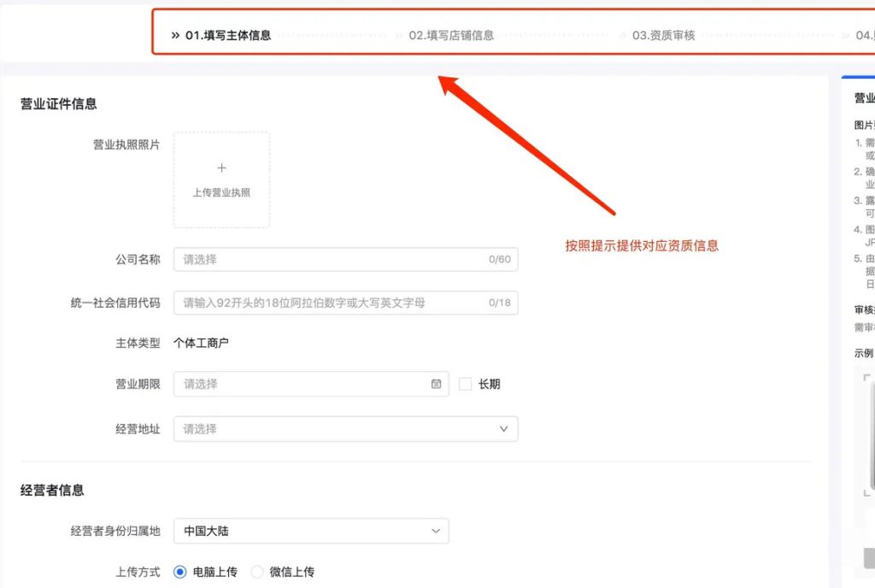Go to step 03.资质审核
This screenshot has height=588, width=875.
coord(664,36)
